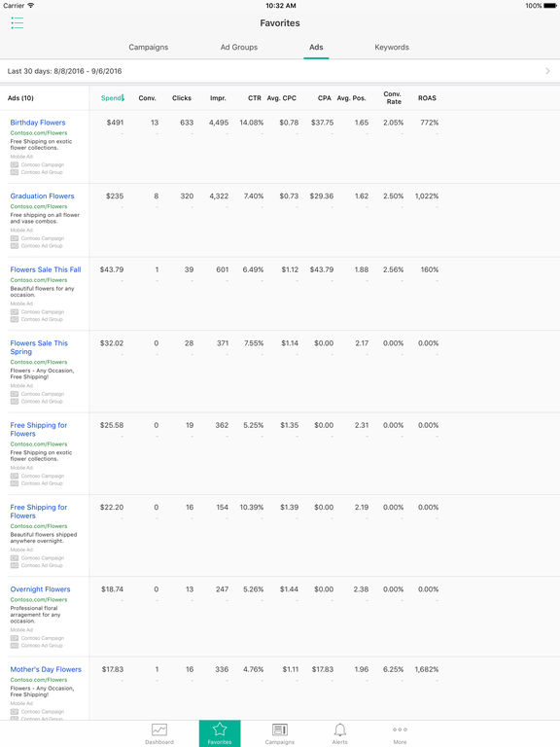Select the 10.39% CTR value

click(252, 508)
